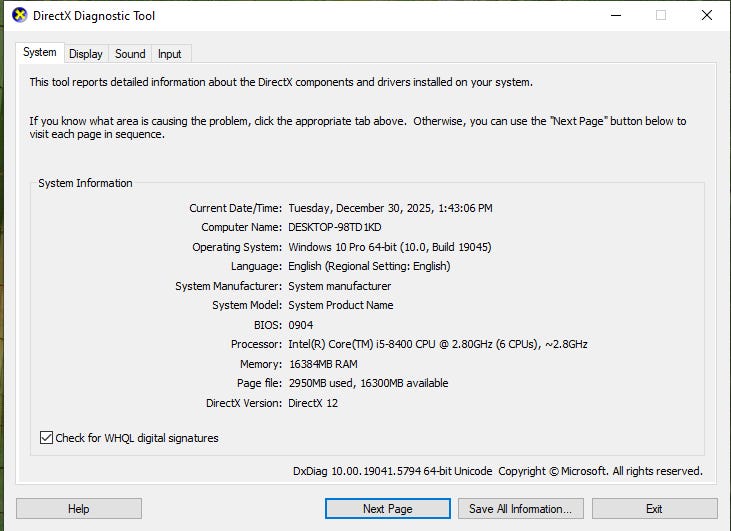The image size is (731, 531).
Task: Click the System Manufacturer label
Action: [x=228, y=286]
